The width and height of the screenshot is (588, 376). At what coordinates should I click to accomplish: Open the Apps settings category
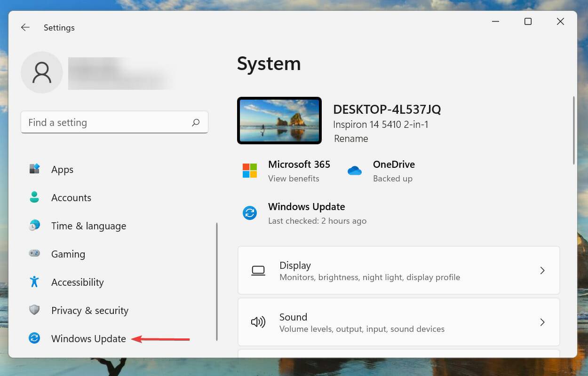click(62, 170)
